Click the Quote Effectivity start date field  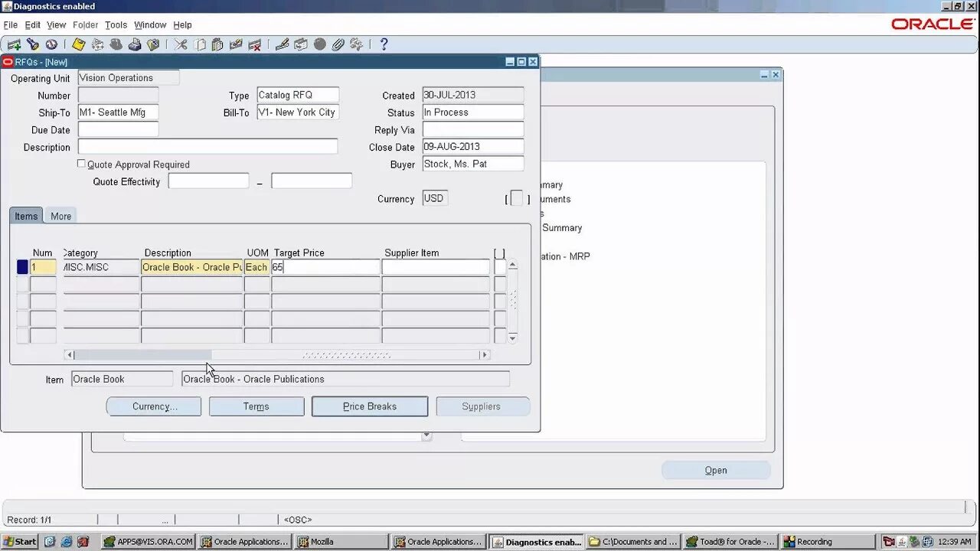pyautogui.click(x=208, y=181)
